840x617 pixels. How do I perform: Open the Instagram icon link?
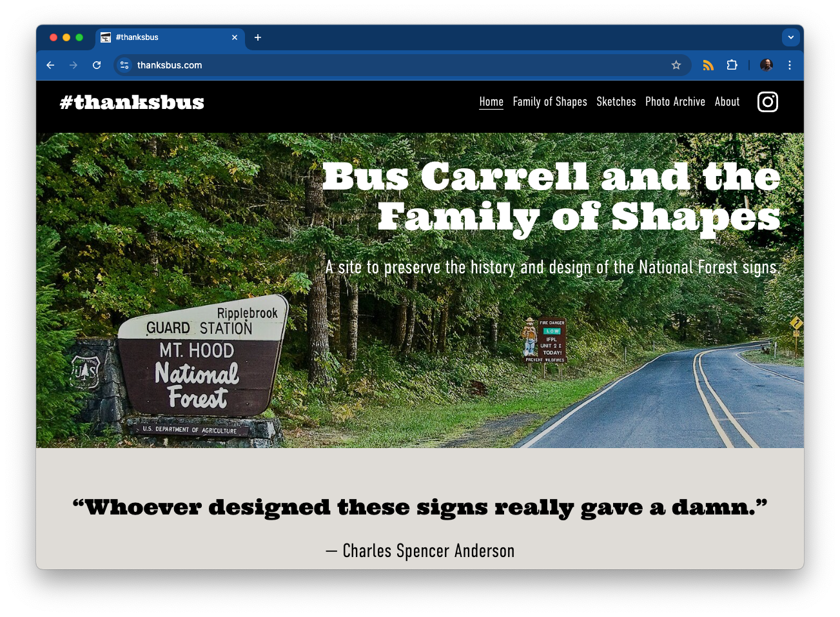pos(767,102)
